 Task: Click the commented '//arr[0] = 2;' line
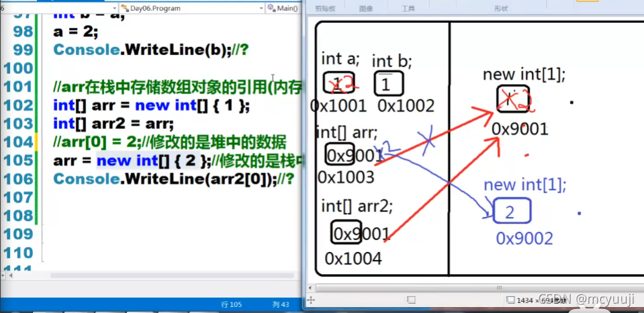[170, 142]
